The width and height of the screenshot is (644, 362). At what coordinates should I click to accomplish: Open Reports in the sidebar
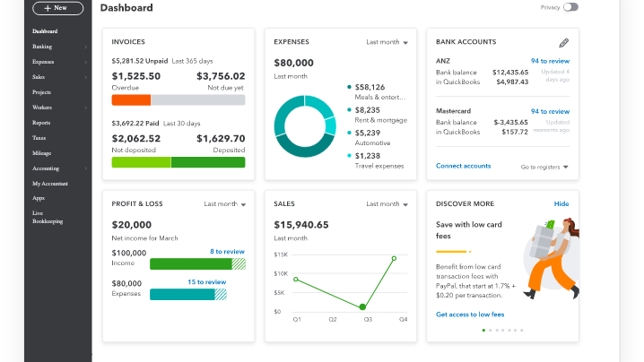(41, 123)
